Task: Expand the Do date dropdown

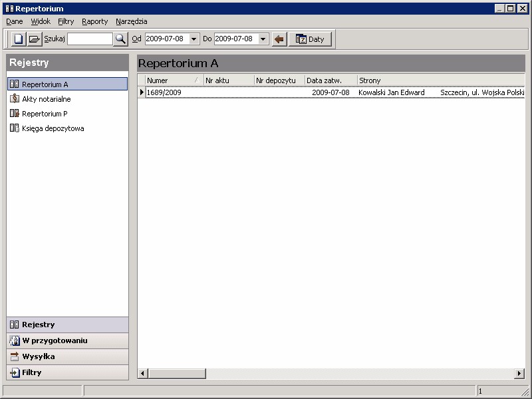Action: (x=263, y=39)
